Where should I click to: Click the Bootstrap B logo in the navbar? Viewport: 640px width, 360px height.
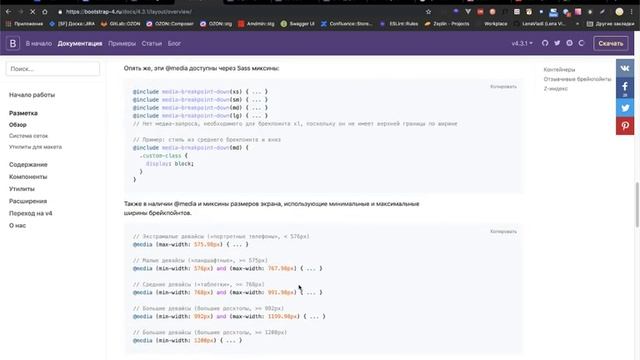click(x=13, y=43)
